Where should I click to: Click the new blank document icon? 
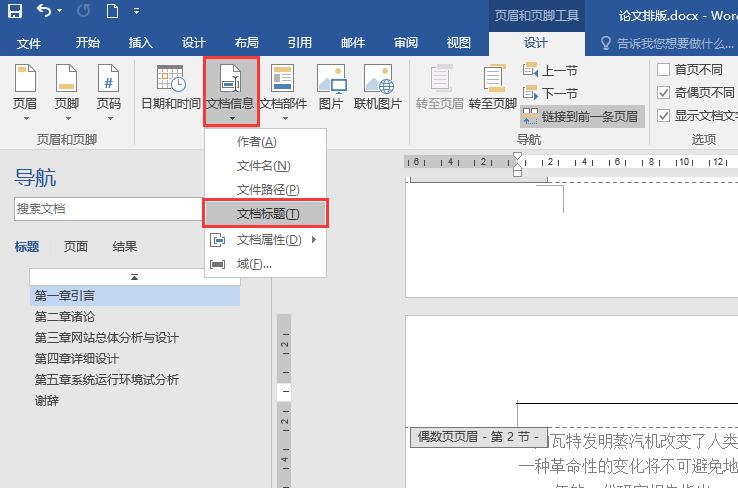pos(113,13)
